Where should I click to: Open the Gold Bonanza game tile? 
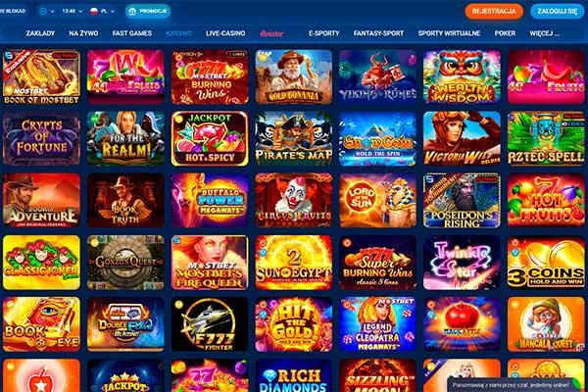pyautogui.click(x=294, y=76)
